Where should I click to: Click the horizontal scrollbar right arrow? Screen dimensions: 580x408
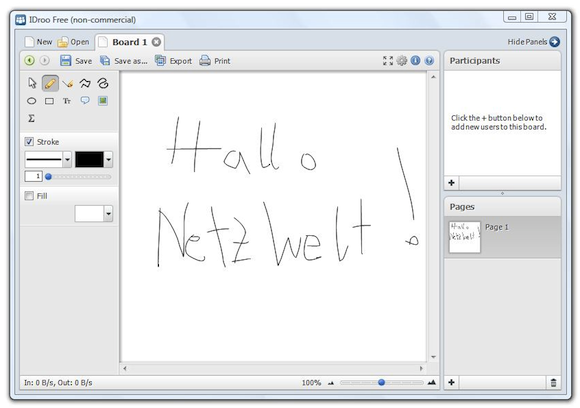(421, 368)
